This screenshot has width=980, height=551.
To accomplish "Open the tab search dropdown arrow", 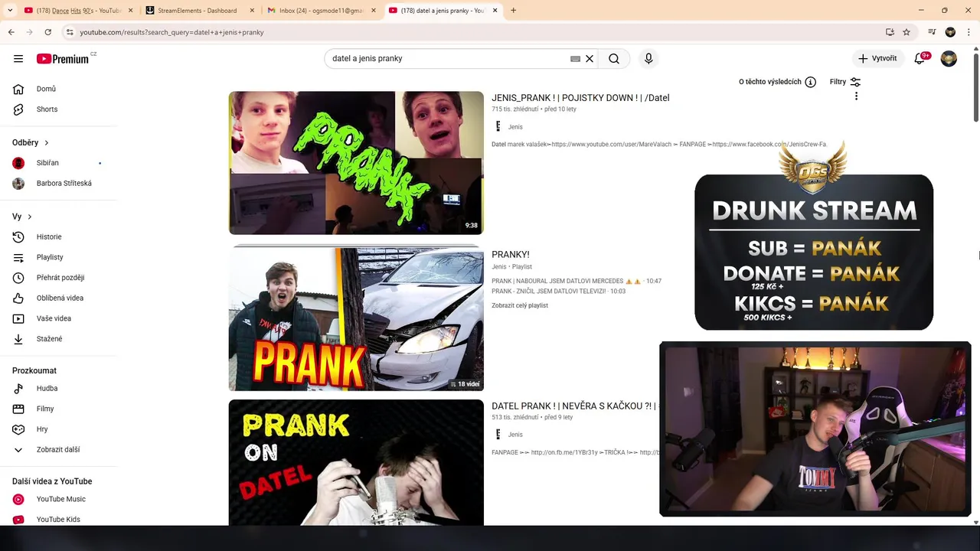I will pos(10,11).
